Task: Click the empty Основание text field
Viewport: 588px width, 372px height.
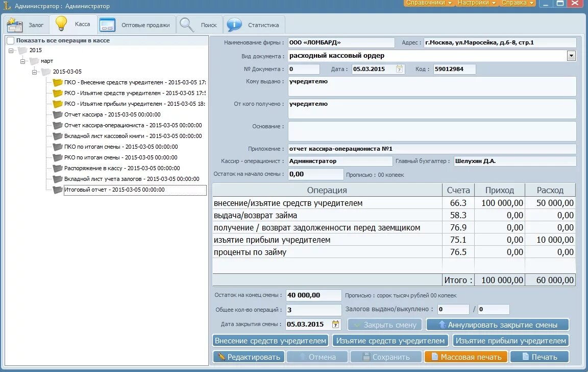Action: pos(432,131)
